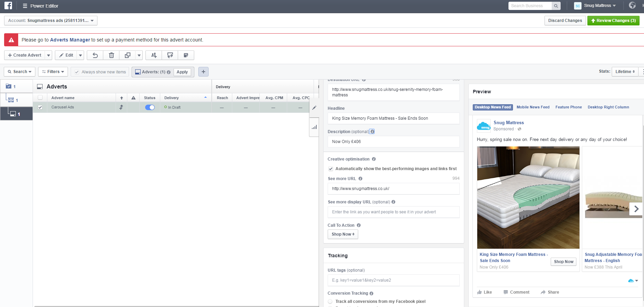Image resolution: width=644 pixels, height=307 pixels.
Task: Click the Carousel Ads upload status icon
Action: coord(121,107)
